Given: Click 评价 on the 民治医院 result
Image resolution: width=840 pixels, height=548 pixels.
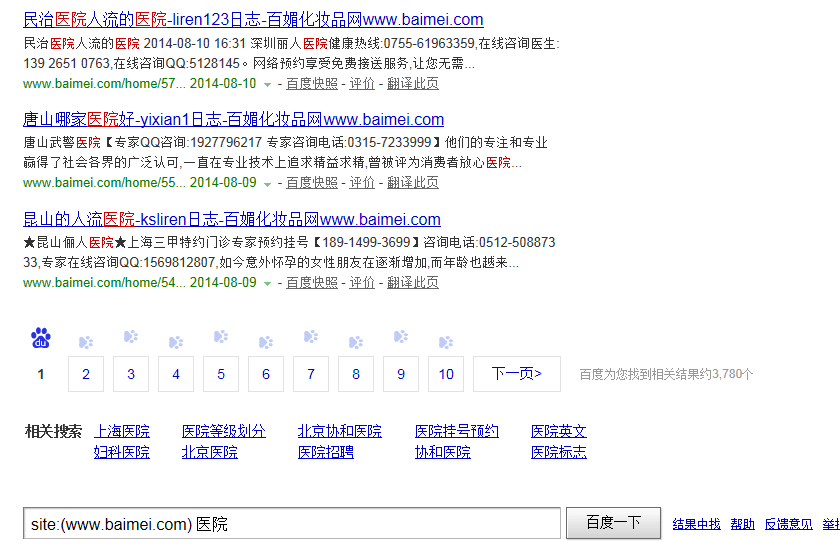Looking at the screenshot, I should (362, 84).
